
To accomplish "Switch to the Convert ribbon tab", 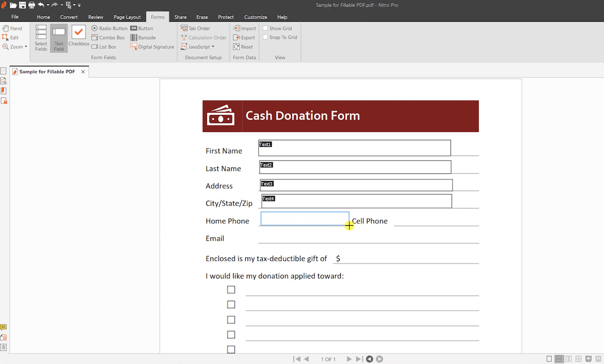I will pos(68,17).
